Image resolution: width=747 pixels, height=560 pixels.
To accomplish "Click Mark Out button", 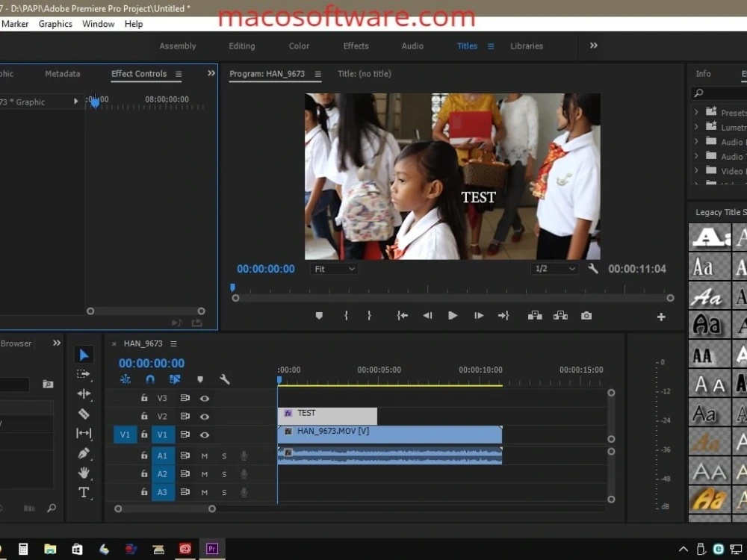I will pos(369,316).
